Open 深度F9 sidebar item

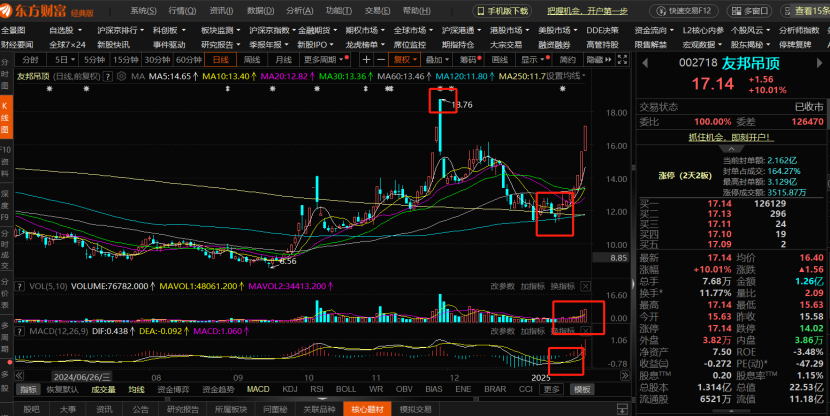(x=5, y=204)
